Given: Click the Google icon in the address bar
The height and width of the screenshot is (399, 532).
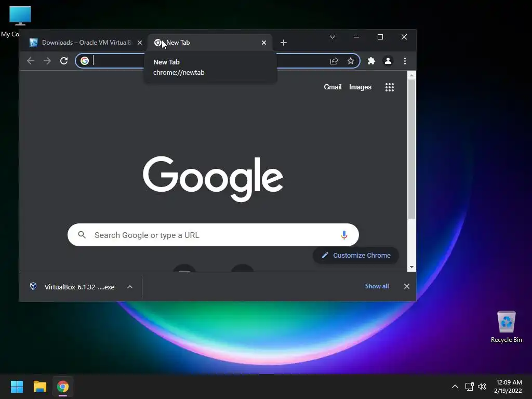Looking at the screenshot, I should point(85,61).
